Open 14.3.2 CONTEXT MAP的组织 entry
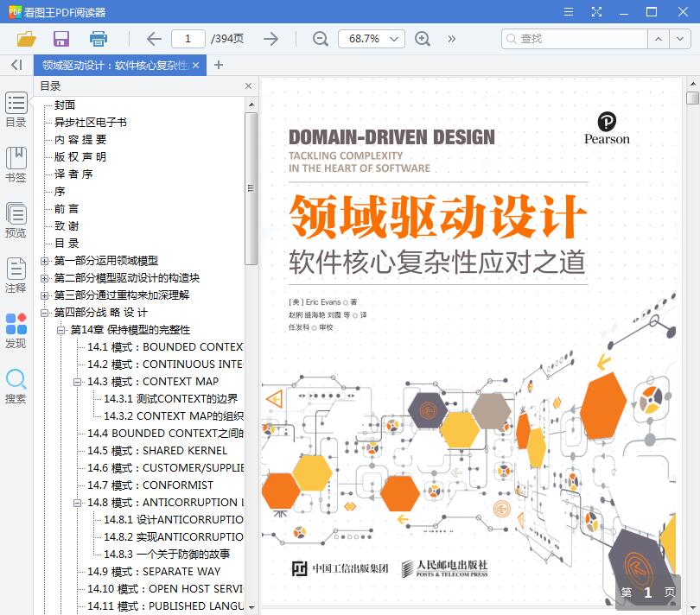The width and height of the screenshot is (700, 615). pyautogui.click(x=174, y=416)
